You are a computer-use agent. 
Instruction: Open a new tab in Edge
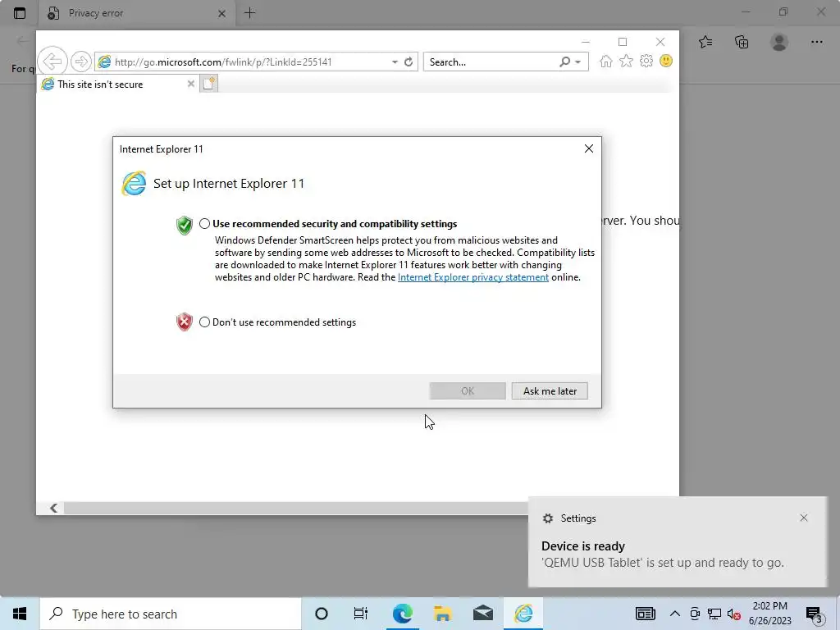tap(249, 13)
